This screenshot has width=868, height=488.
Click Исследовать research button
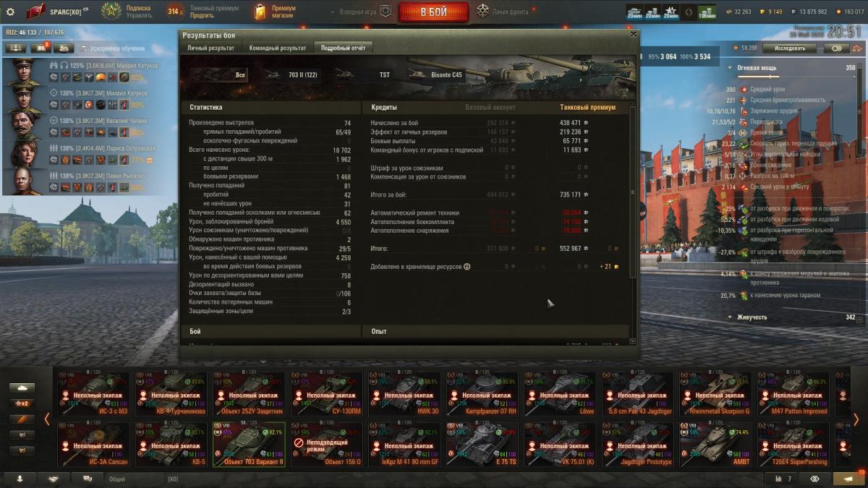point(789,48)
